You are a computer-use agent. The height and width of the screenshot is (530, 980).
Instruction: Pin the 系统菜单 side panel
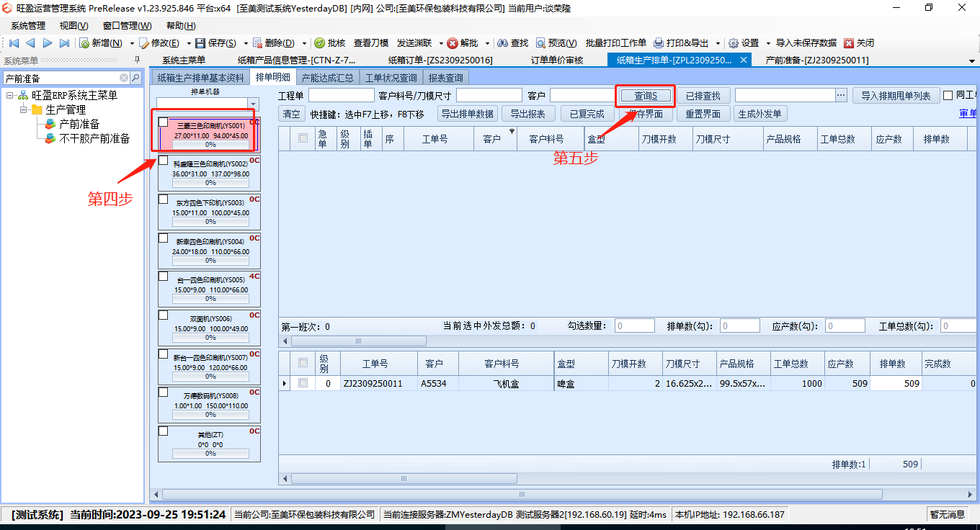click(x=138, y=60)
